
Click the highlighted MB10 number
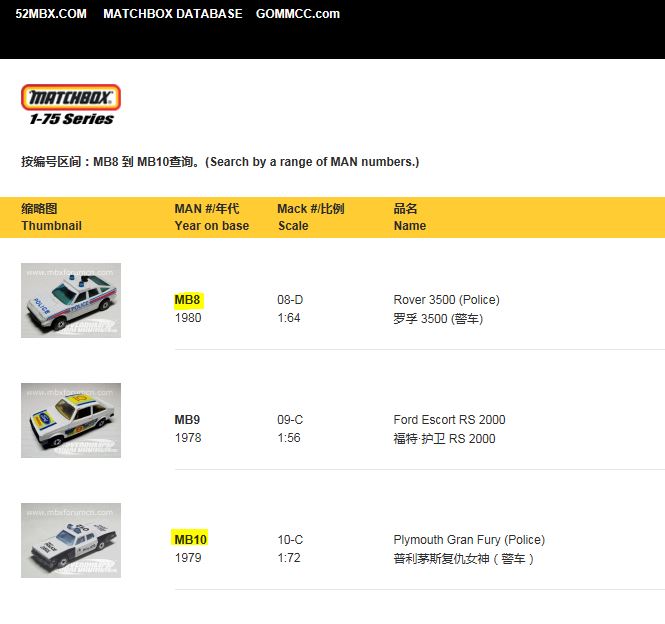click(191, 540)
